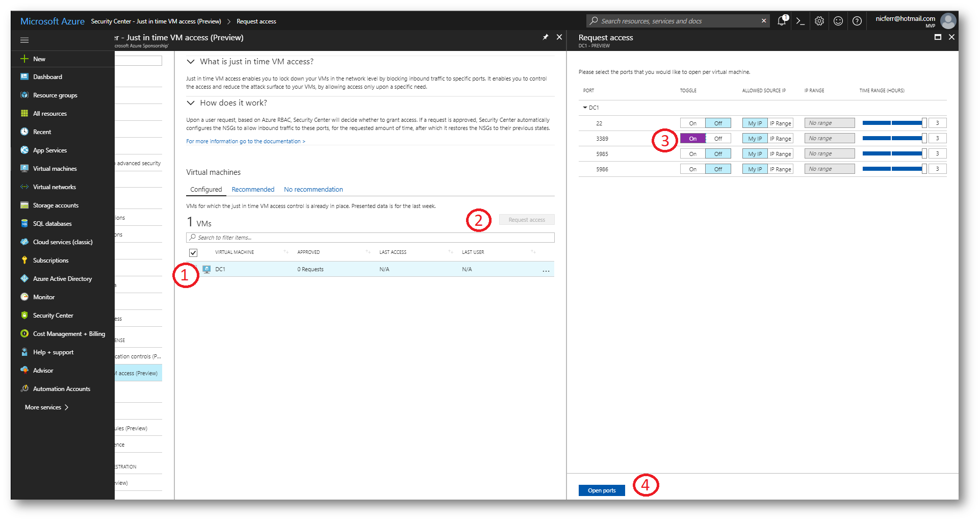Open the Recent clock icon
The width and height of the screenshot is (980, 521).
click(24, 132)
